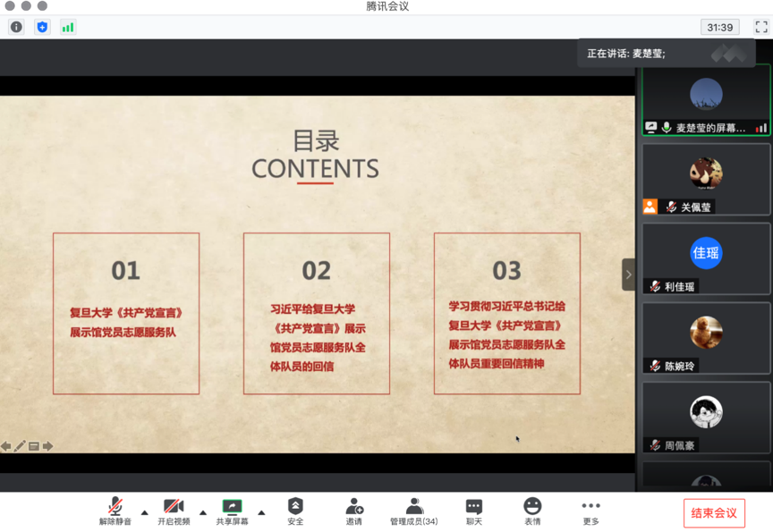Open the share screen dropdown arrow
The width and height of the screenshot is (773, 532).
261,513
